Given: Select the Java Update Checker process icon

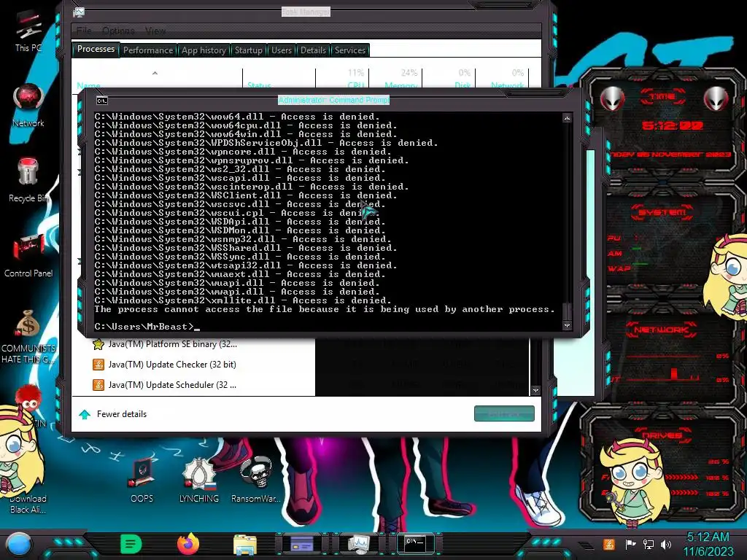Looking at the screenshot, I should pyautogui.click(x=98, y=365).
